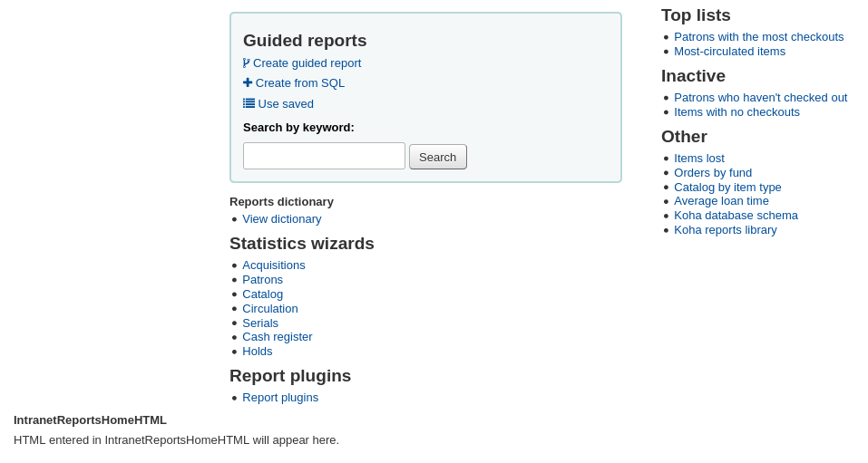Click the Reports dictionary heading
Screen dimensions: 868x463
pyautogui.click(x=282, y=202)
